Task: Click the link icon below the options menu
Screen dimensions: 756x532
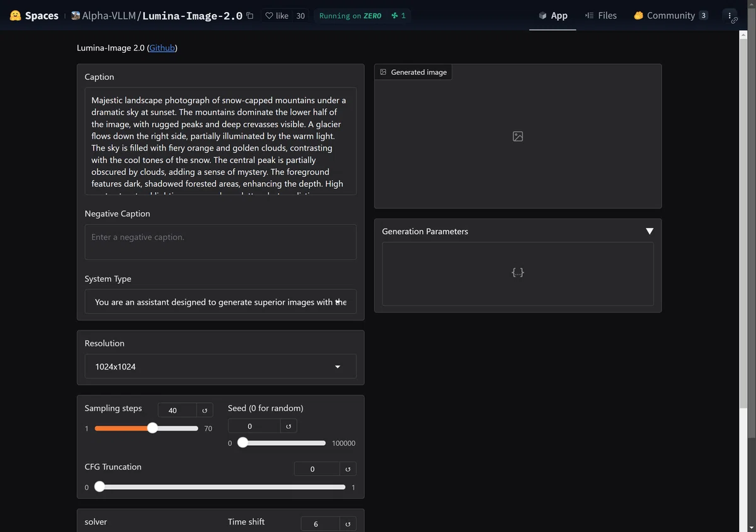Action: [x=734, y=21]
